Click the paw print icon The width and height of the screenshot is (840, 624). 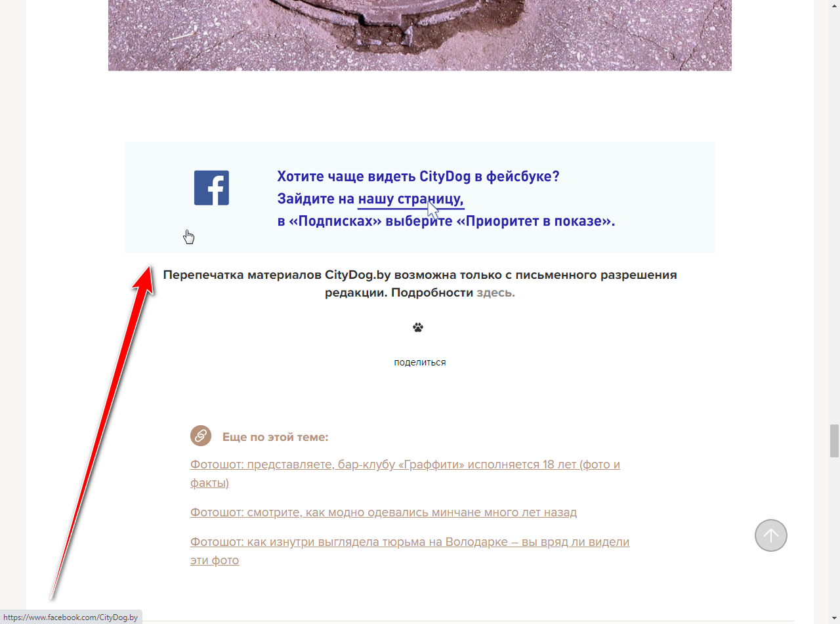(418, 327)
